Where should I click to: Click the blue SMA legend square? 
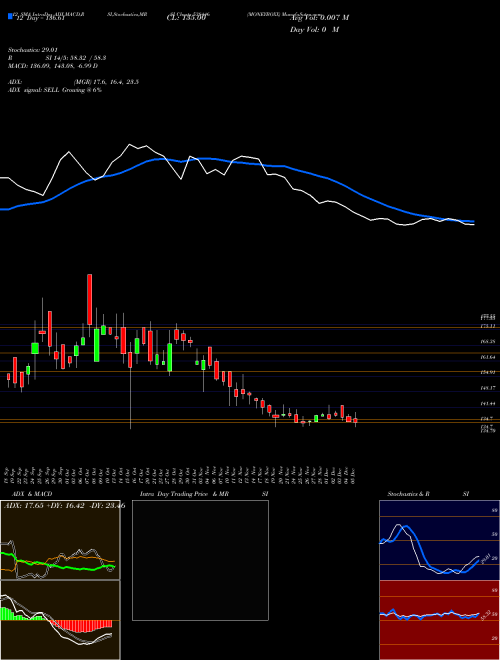coord(10,17)
